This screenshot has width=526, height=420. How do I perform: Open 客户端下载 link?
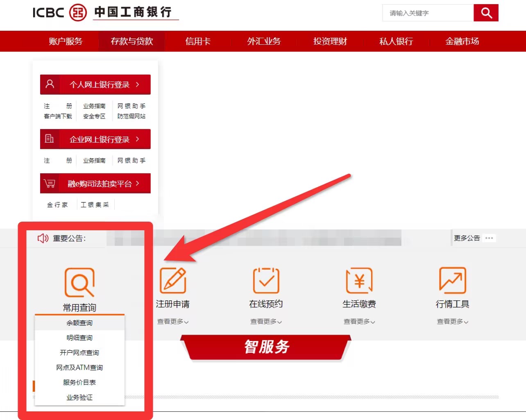(58, 116)
